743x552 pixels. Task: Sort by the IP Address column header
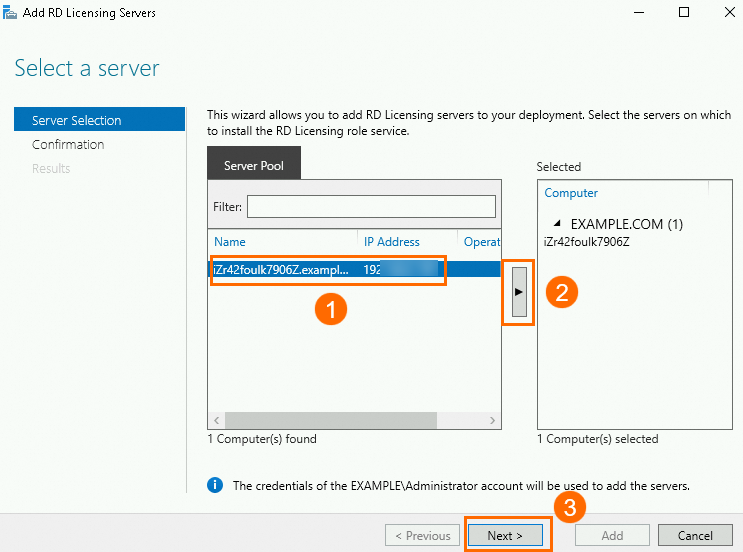tap(392, 242)
